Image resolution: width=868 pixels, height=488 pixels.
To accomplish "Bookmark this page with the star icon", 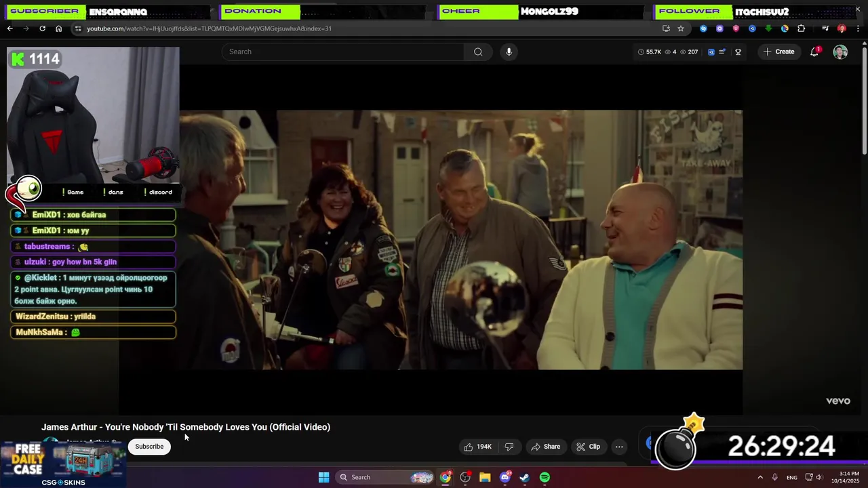I will pyautogui.click(x=681, y=28).
